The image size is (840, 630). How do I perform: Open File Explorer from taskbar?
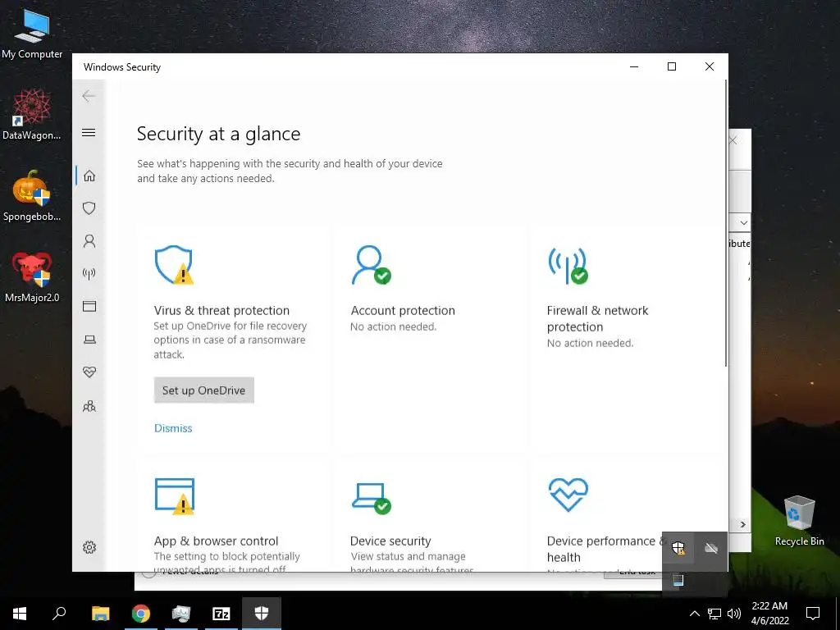click(100, 614)
